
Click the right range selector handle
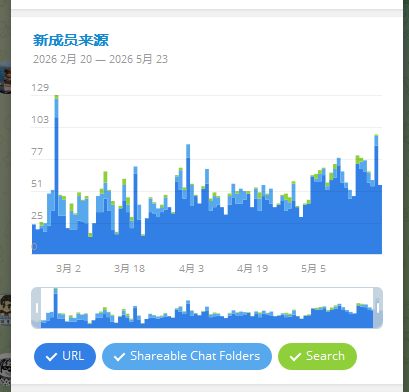point(378,308)
